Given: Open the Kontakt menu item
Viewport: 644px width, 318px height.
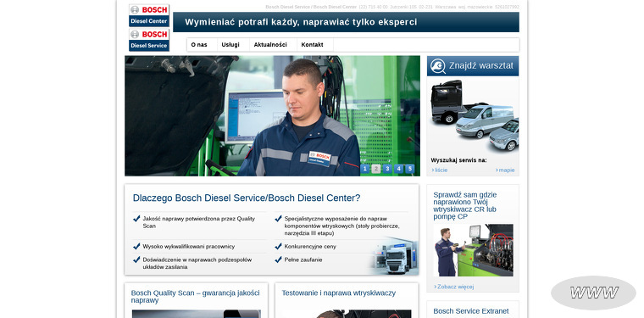Looking at the screenshot, I should pyautogui.click(x=312, y=45).
